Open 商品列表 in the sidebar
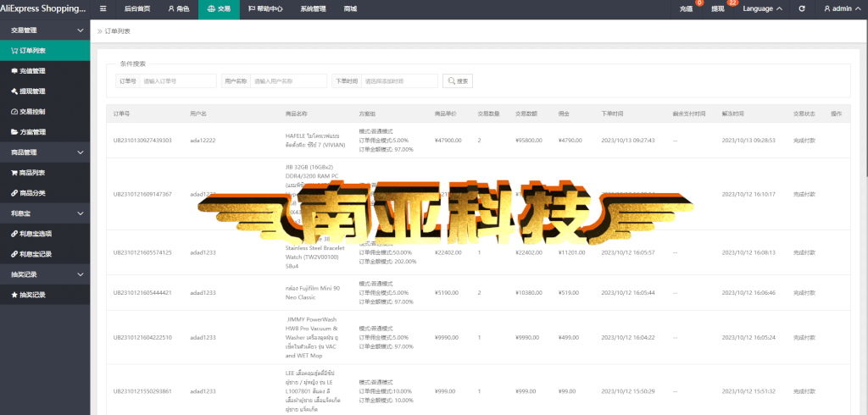The height and width of the screenshot is (415, 868). tap(45, 173)
